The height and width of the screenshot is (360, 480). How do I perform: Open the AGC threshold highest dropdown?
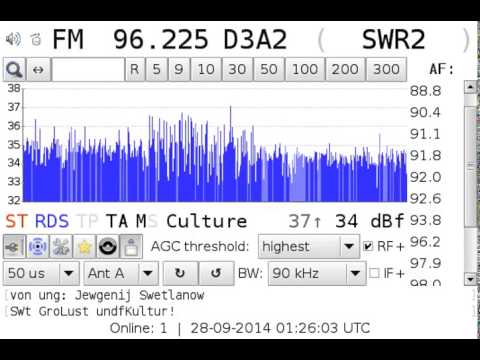point(309,247)
